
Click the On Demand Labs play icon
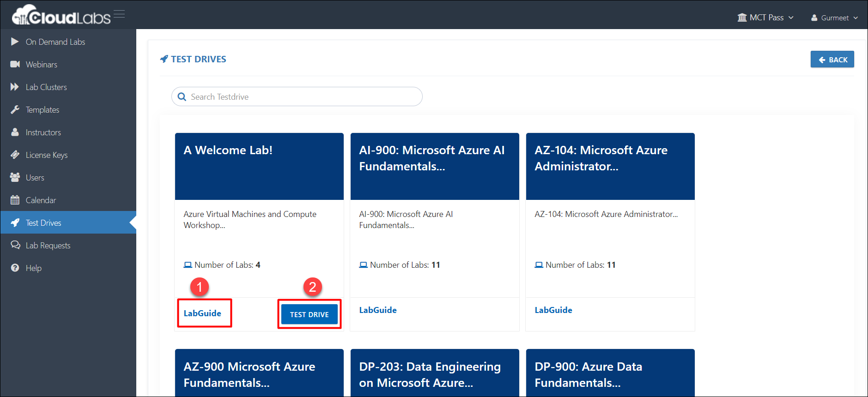15,42
